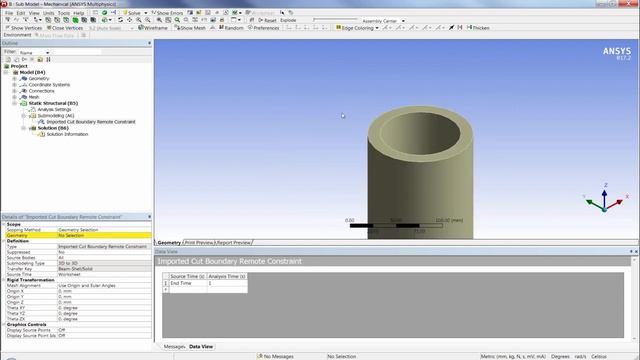Switch to the Geometry view tab
This screenshot has width=640, height=360.
pos(169,242)
